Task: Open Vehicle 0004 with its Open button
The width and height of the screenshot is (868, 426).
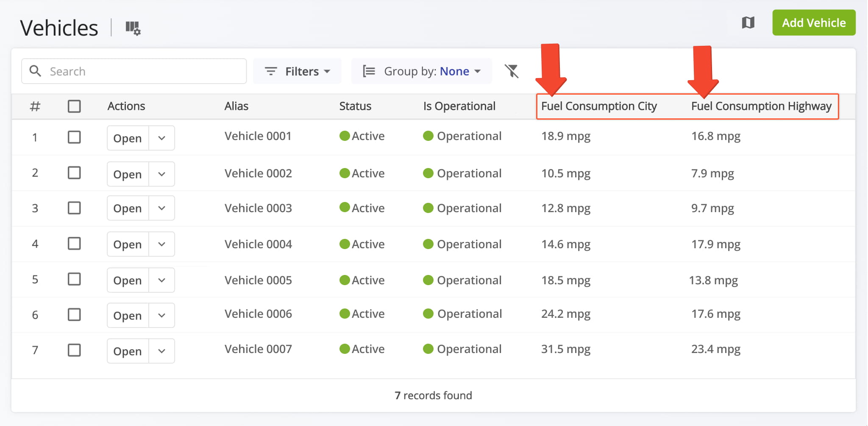Action: [128, 244]
